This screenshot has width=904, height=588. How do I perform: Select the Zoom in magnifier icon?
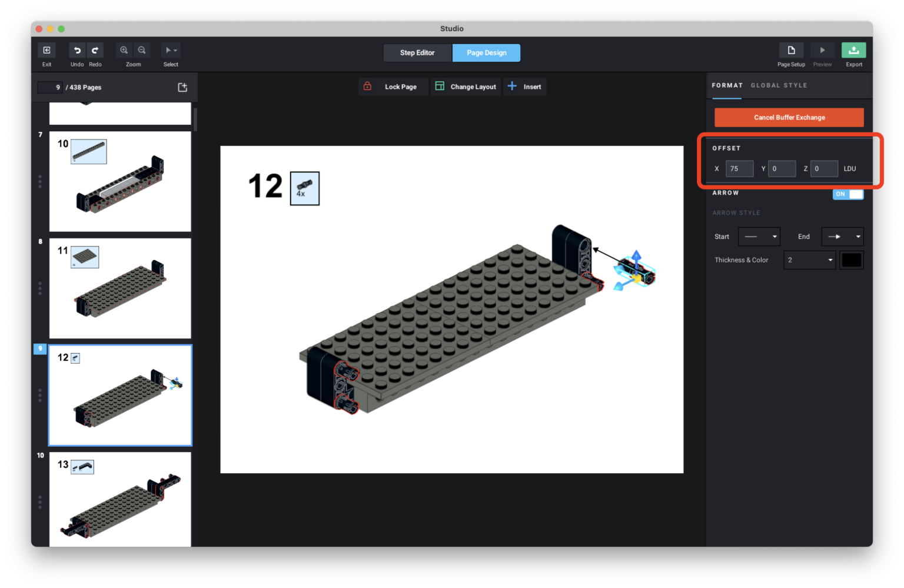pyautogui.click(x=124, y=50)
